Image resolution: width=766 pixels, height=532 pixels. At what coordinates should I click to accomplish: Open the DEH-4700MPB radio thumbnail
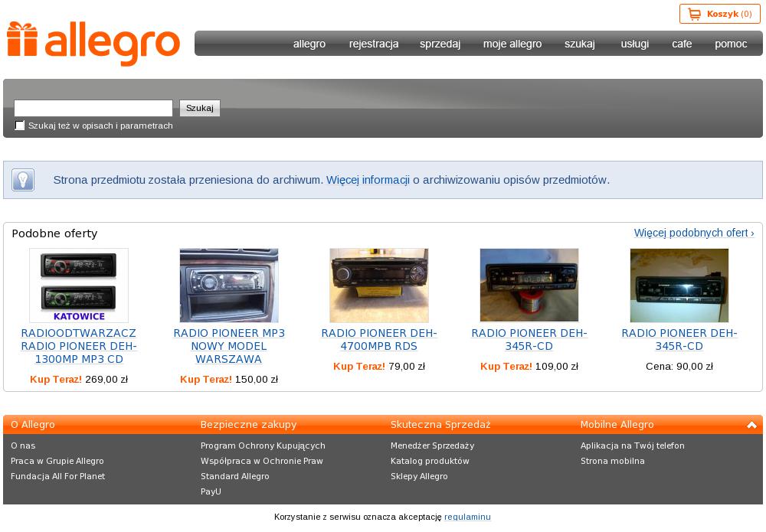point(379,286)
